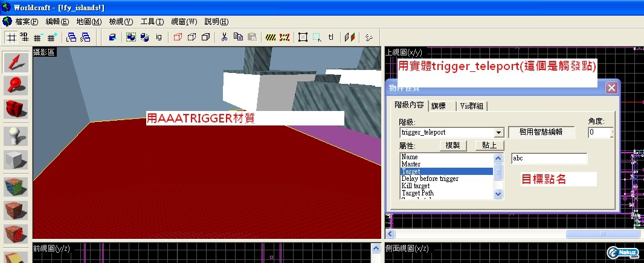Copy selection using the copy icon
The image size is (644, 263).
pyautogui.click(x=238, y=38)
